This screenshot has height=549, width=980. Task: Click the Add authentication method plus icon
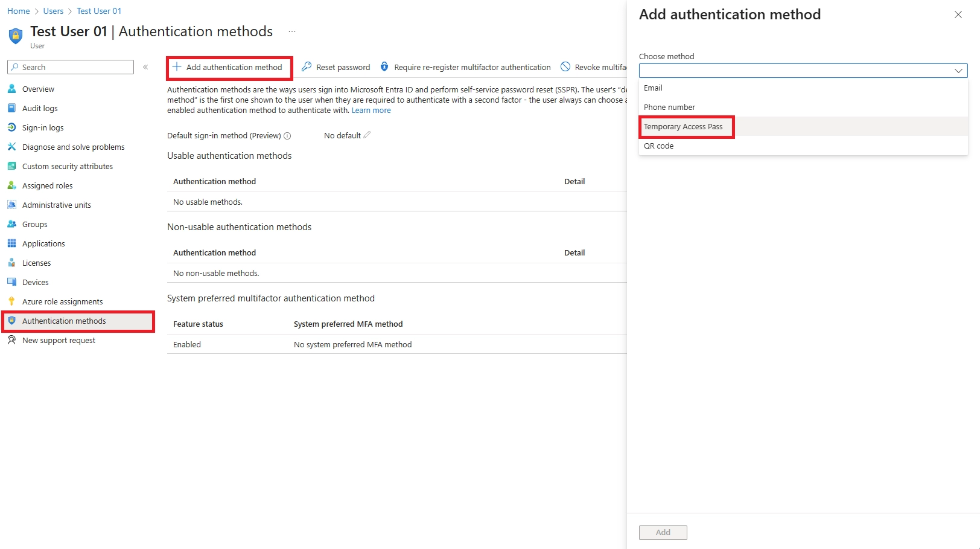(x=177, y=67)
